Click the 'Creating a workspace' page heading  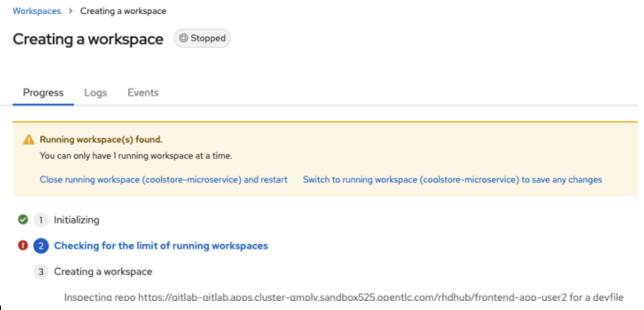[x=88, y=39]
